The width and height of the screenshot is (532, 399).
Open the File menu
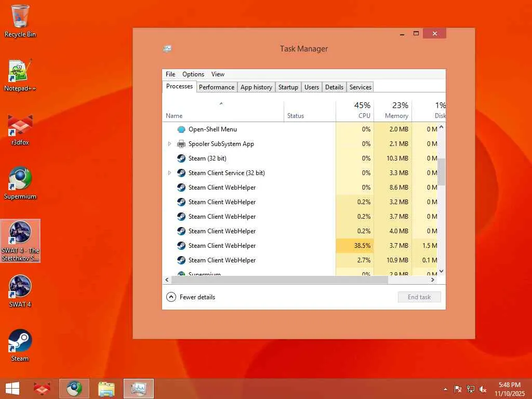tap(170, 74)
